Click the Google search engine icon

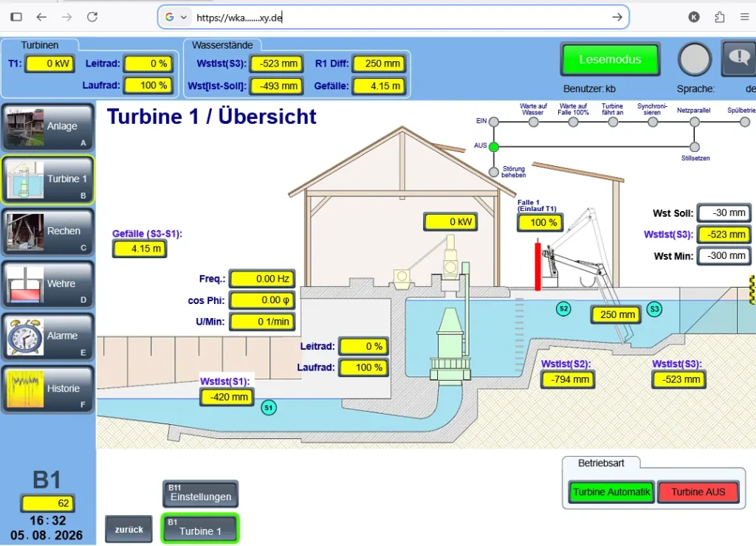point(170,18)
